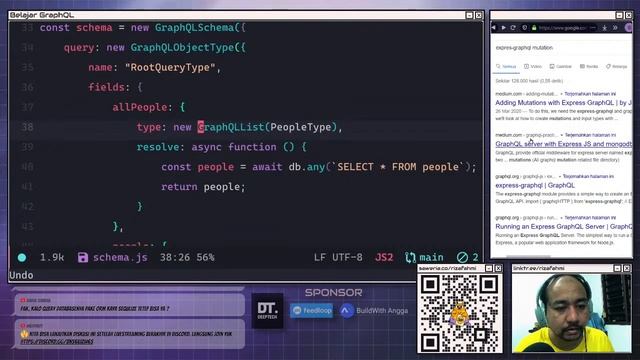
Task: Open the express-graphql | GraphQL result
Action: tap(535, 185)
